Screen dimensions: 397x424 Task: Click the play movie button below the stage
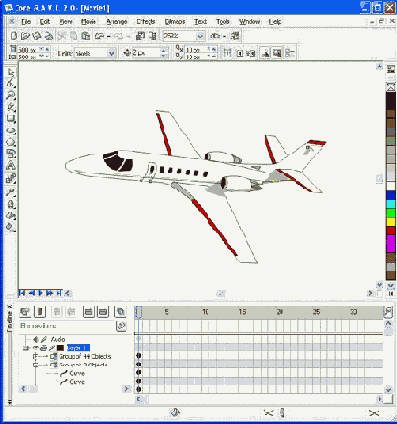41,293
